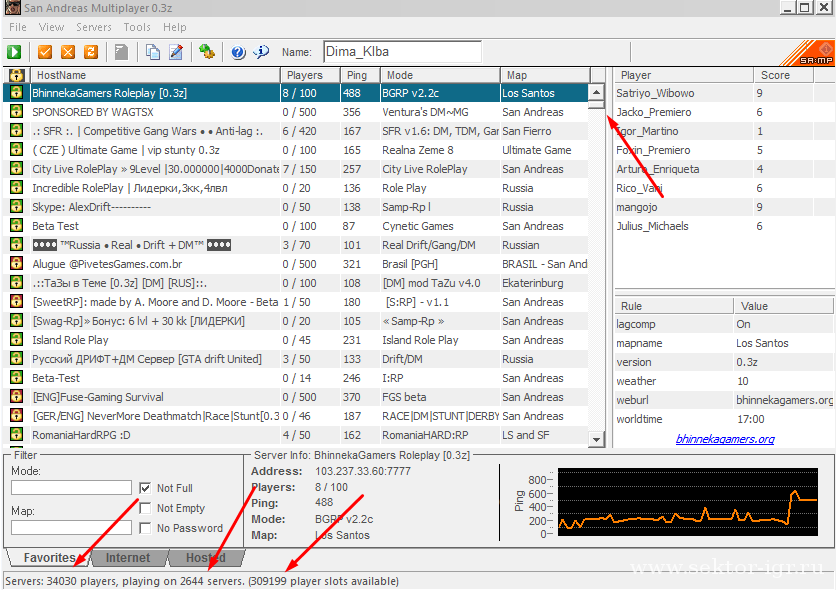Click the server list scroll down arrow
The height and width of the screenshot is (590, 836).
(597, 439)
